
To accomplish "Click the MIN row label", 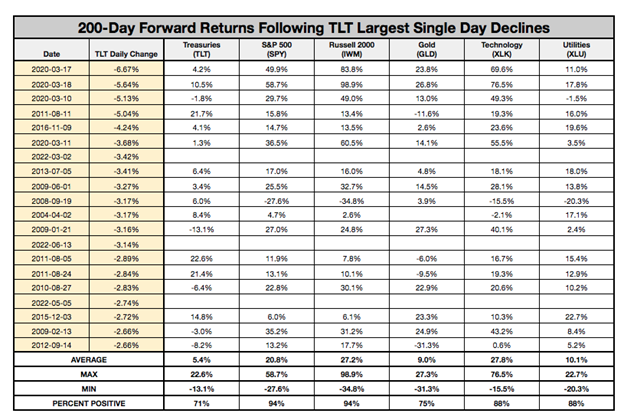I will click(91, 387).
